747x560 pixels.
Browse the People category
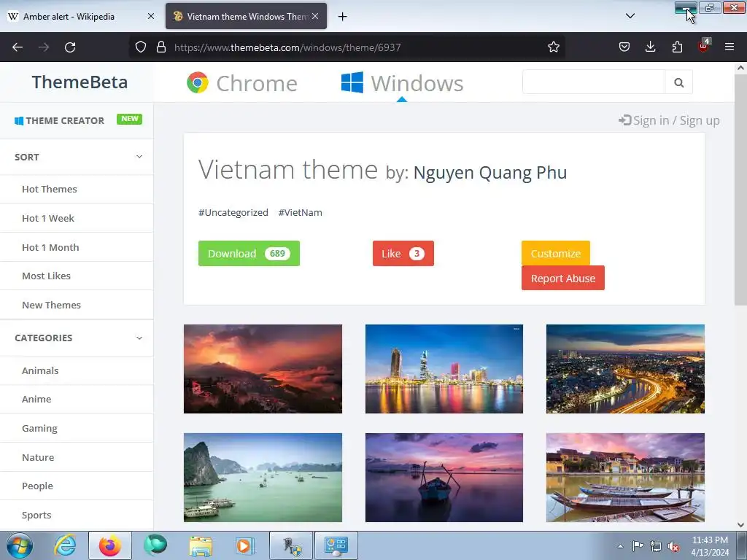point(38,486)
